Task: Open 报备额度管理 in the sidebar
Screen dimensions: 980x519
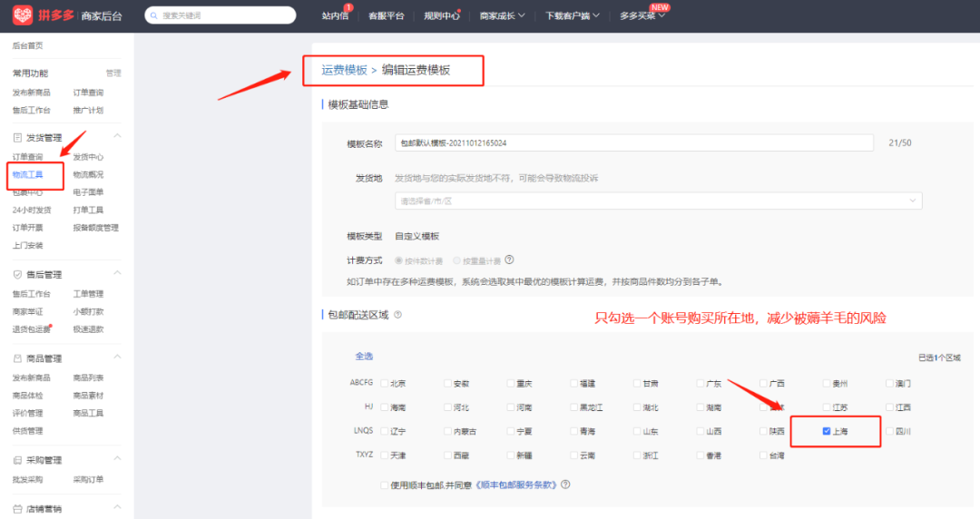Action: pyautogui.click(x=95, y=228)
